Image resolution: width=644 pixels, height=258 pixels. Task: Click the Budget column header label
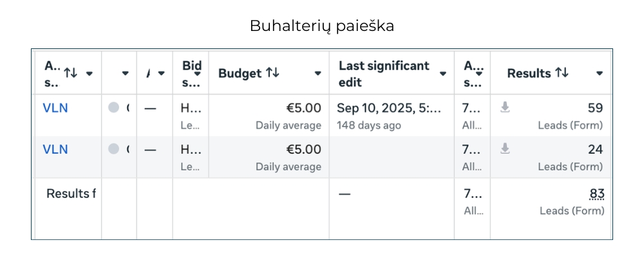(240, 74)
